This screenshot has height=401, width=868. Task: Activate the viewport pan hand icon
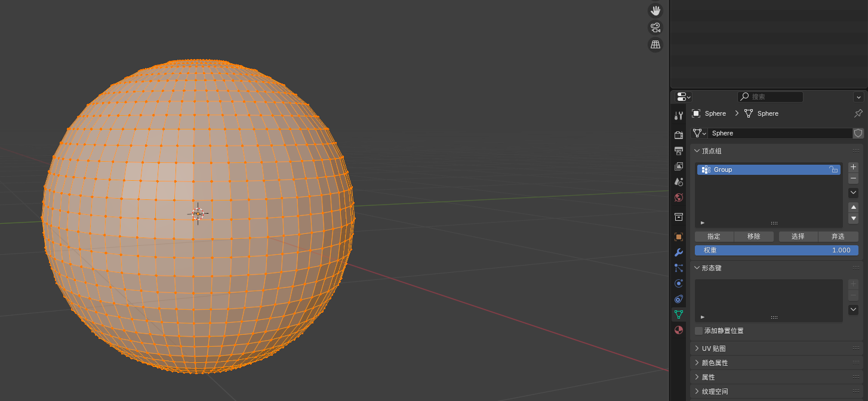[x=655, y=11]
